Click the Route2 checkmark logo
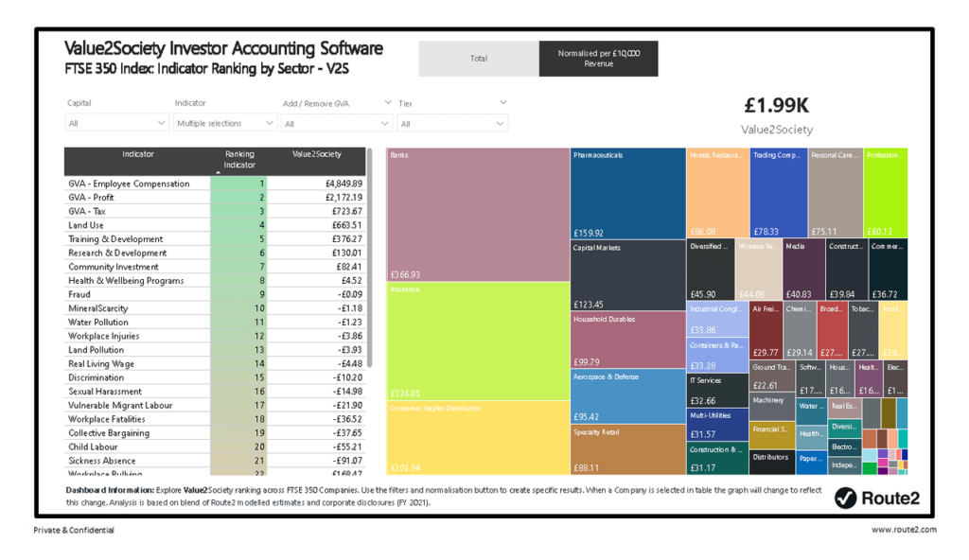Viewport: 969px width, 560px height. click(x=845, y=498)
